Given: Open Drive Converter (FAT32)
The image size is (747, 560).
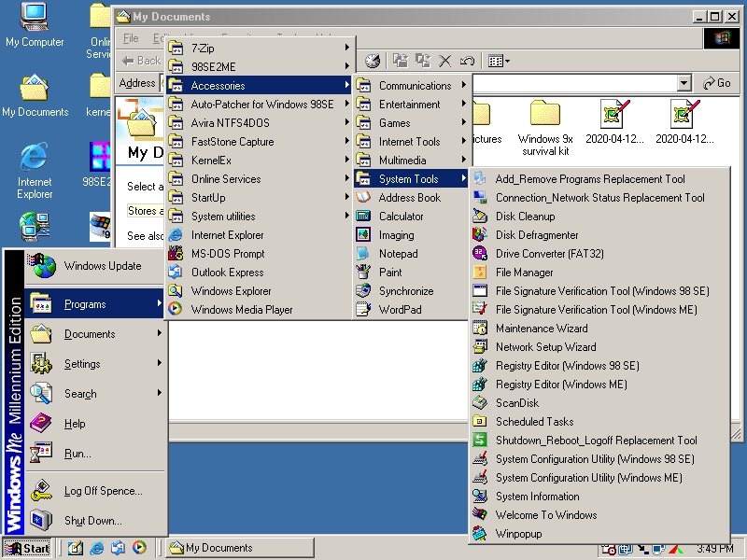Looking at the screenshot, I should pos(599,253).
